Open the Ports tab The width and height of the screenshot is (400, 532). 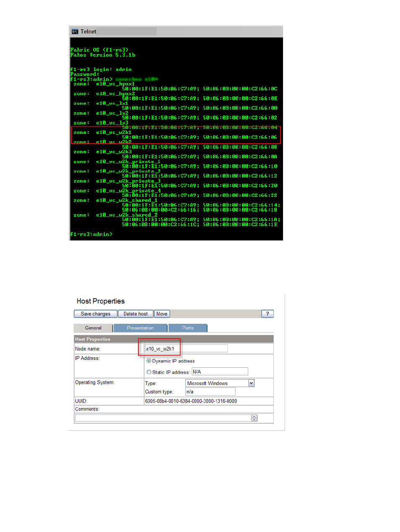[x=188, y=328]
